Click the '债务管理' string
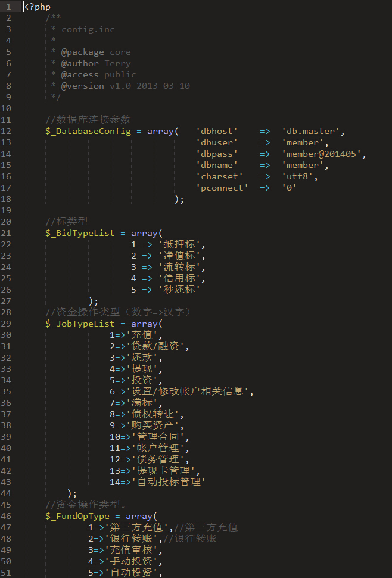The image size is (392, 578). tap(158, 459)
